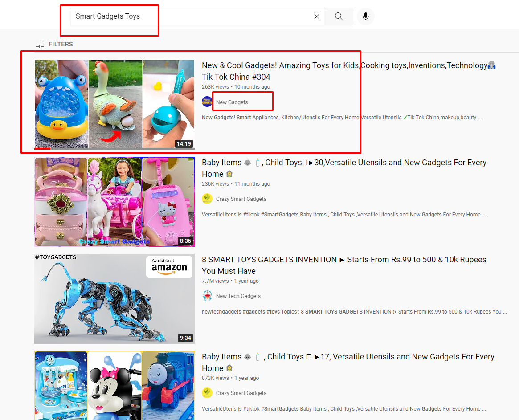Open the Filters options
The width and height of the screenshot is (519, 420).
point(54,44)
